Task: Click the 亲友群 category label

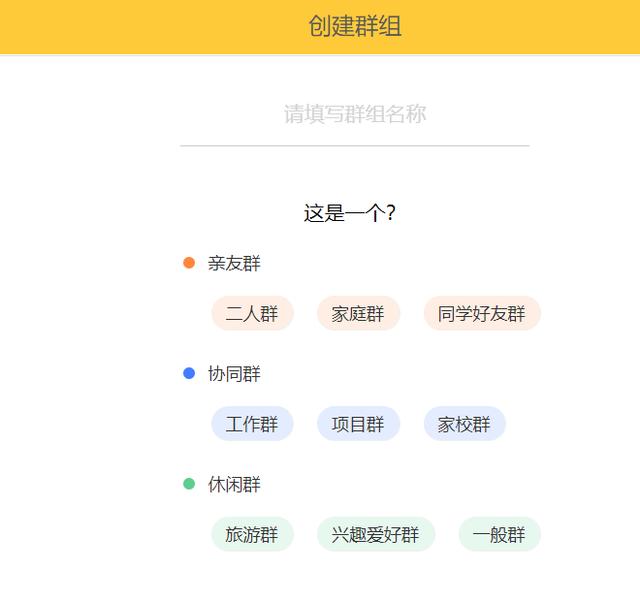Action: coord(234,263)
